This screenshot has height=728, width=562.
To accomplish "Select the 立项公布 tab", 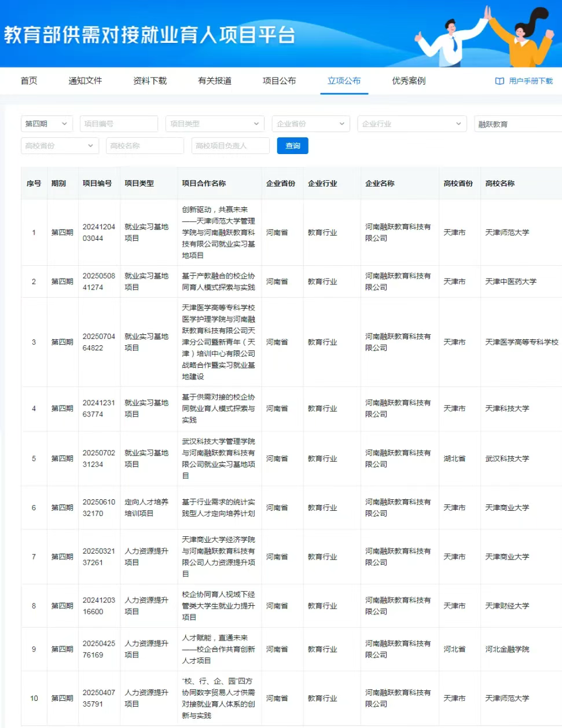I will (344, 81).
